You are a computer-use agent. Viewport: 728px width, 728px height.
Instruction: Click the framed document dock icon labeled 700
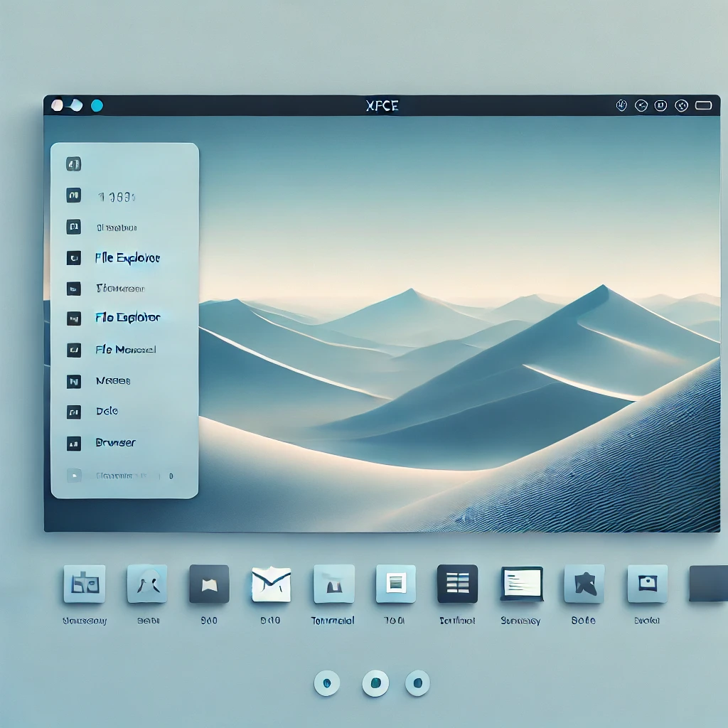pos(395,584)
